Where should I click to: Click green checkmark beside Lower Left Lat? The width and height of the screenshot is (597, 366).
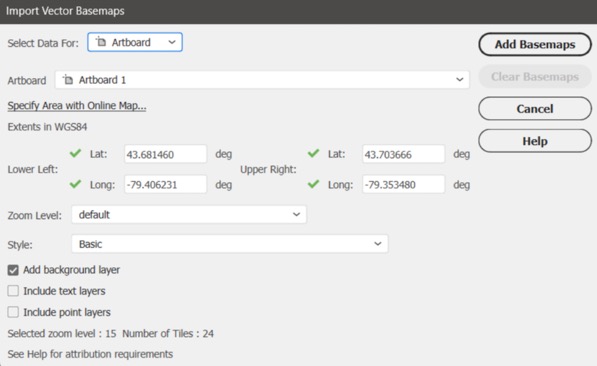point(75,153)
